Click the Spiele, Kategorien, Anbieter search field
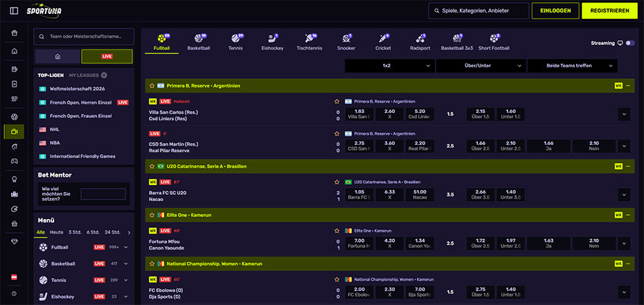This screenshot has width=644, height=305. pyautogui.click(x=478, y=11)
